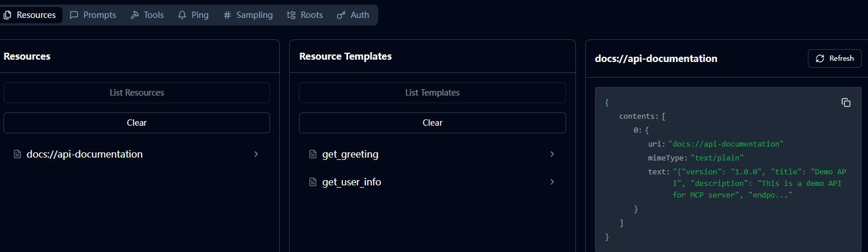Click the List Templates button
The width and height of the screenshot is (868, 252).
pyautogui.click(x=433, y=93)
